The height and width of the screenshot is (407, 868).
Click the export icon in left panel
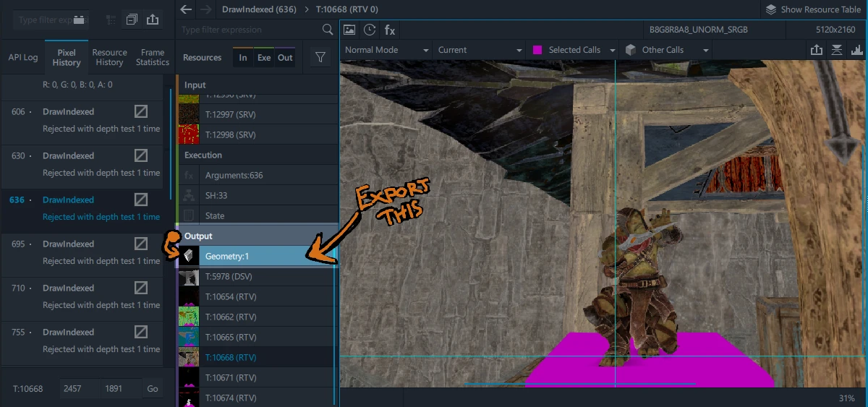pos(153,20)
